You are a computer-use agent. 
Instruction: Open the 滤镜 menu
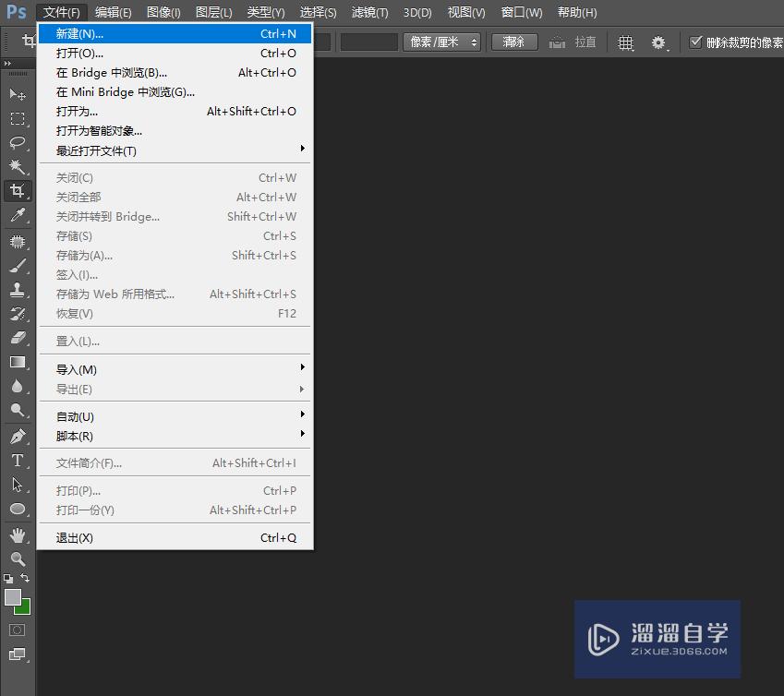point(368,12)
